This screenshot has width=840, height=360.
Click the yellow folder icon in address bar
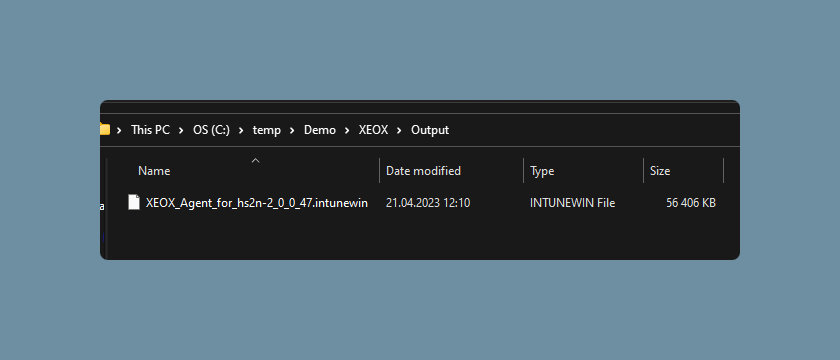coord(105,130)
